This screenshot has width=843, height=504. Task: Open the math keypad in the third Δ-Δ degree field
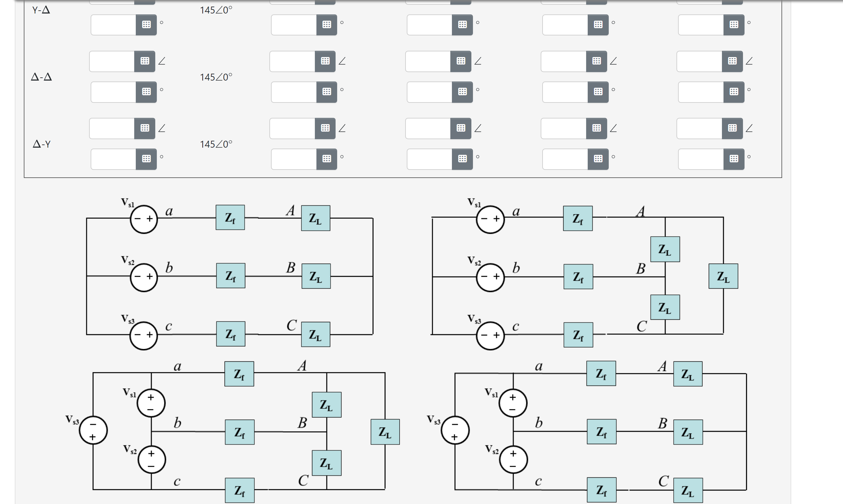tap(461, 92)
